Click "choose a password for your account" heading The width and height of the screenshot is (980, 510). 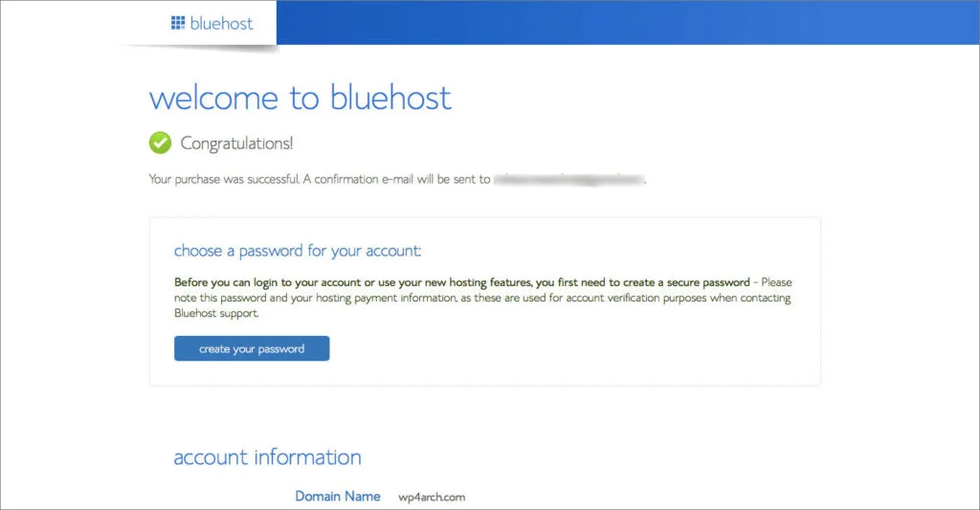[298, 251]
